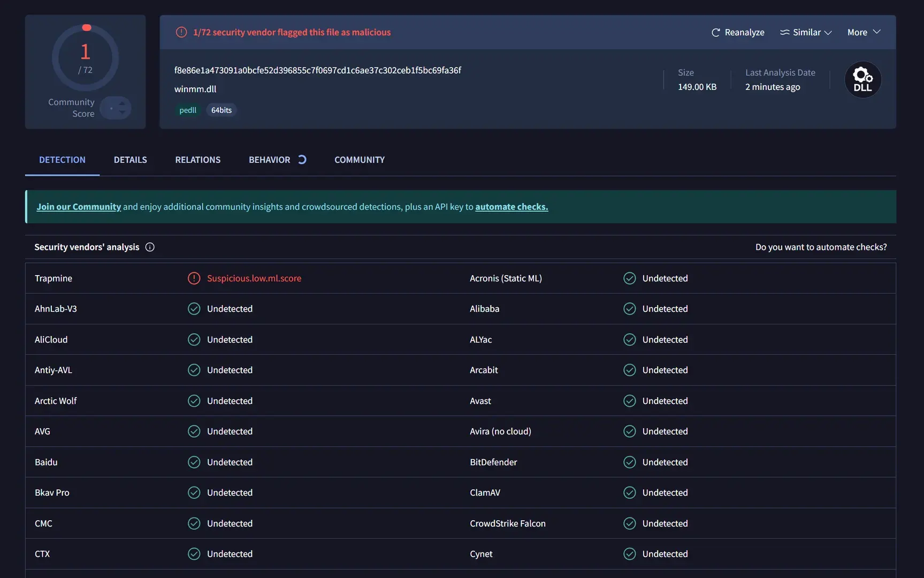
Task: Click the info icon beside Security vendors' analysis
Action: tap(150, 247)
